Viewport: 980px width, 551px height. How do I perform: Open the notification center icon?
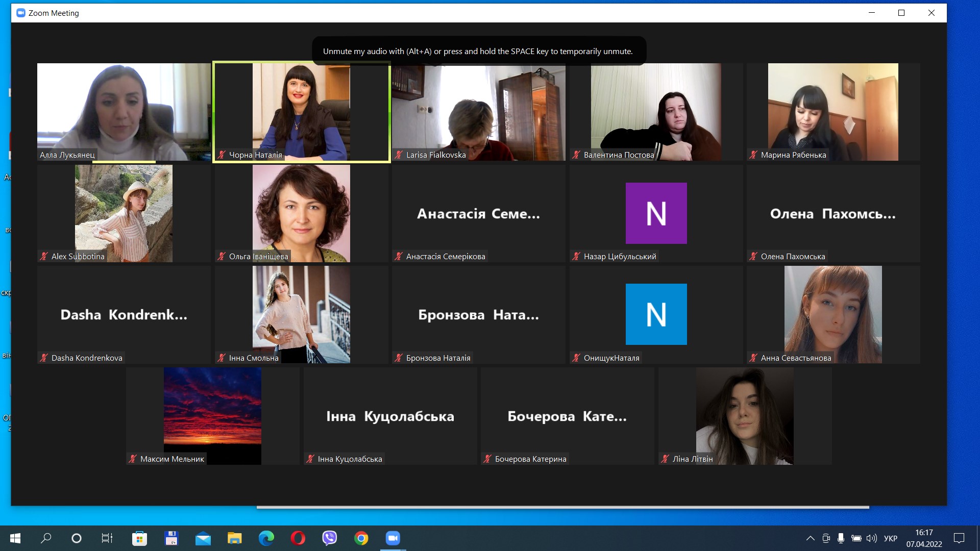pos(959,538)
